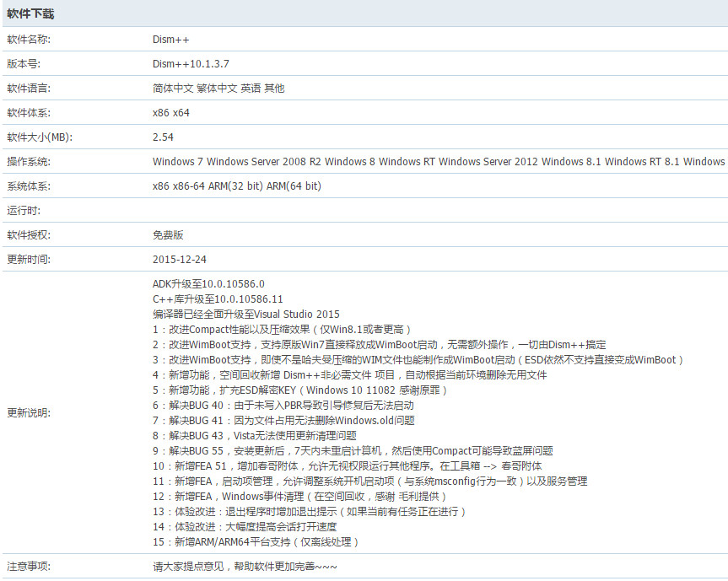Click item 5 about 扩充ESD解密KEY
Viewport: 728px width, 581px height.
pyautogui.click(x=299, y=390)
